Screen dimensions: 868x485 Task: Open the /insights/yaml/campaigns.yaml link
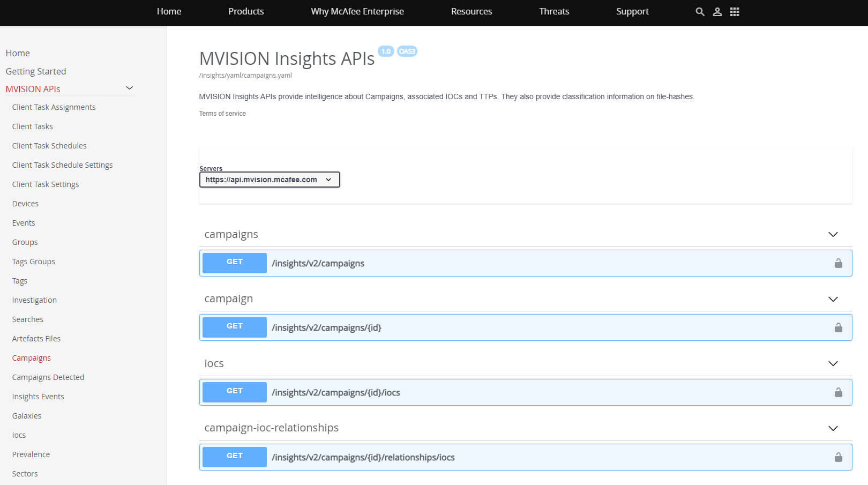pyautogui.click(x=245, y=76)
